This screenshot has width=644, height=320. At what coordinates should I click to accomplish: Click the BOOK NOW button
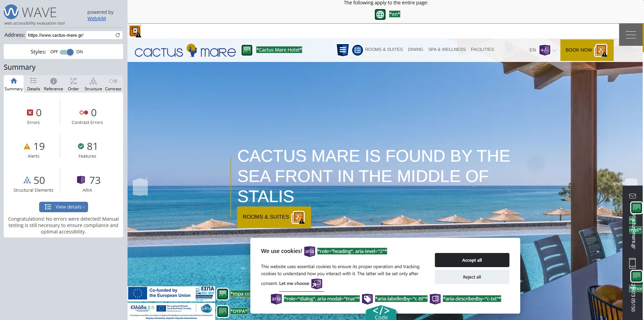[587, 50]
